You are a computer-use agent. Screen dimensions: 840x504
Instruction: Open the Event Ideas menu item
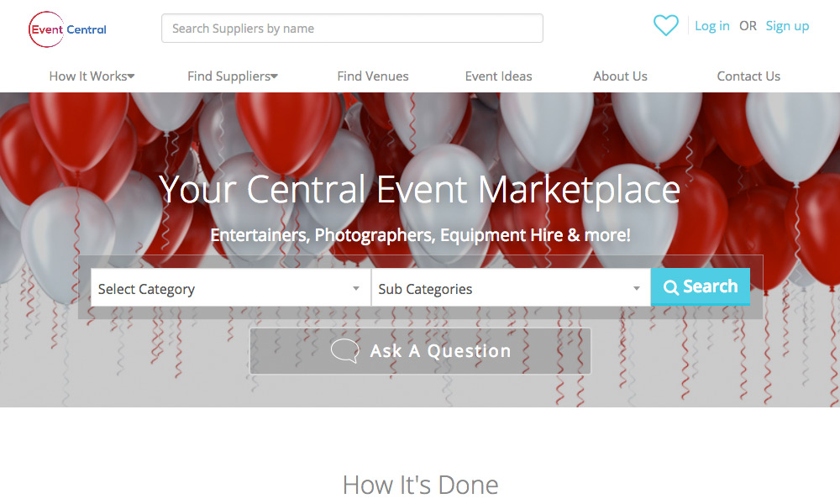498,76
